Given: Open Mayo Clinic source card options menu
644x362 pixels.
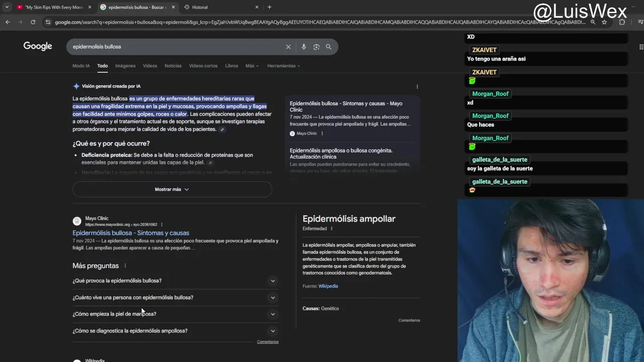Looking at the screenshot, I should click(x=322, y=134).
